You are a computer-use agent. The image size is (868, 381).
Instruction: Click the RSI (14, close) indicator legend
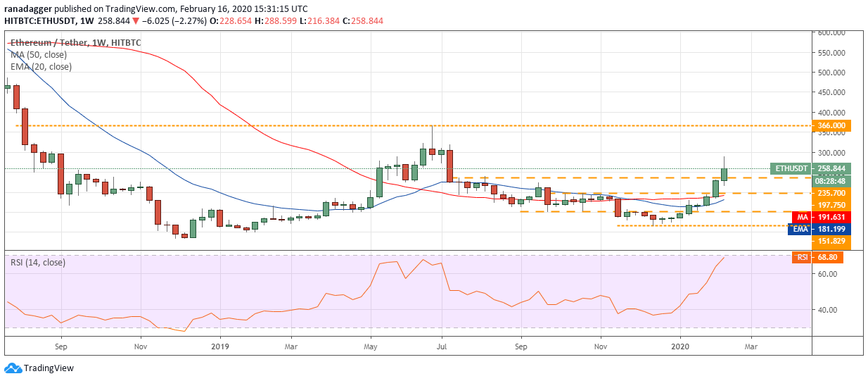point(37,263)
